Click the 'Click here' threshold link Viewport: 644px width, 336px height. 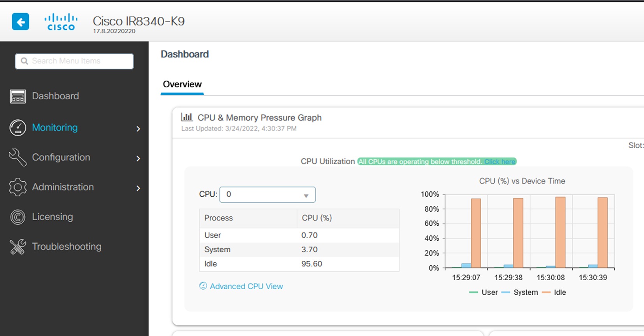500,162
